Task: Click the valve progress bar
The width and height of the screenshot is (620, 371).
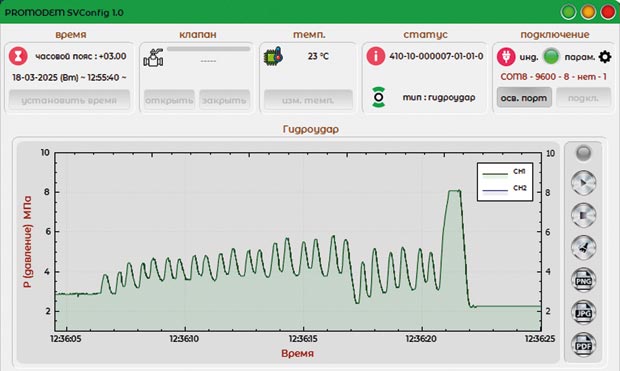Action: (209, 49)
